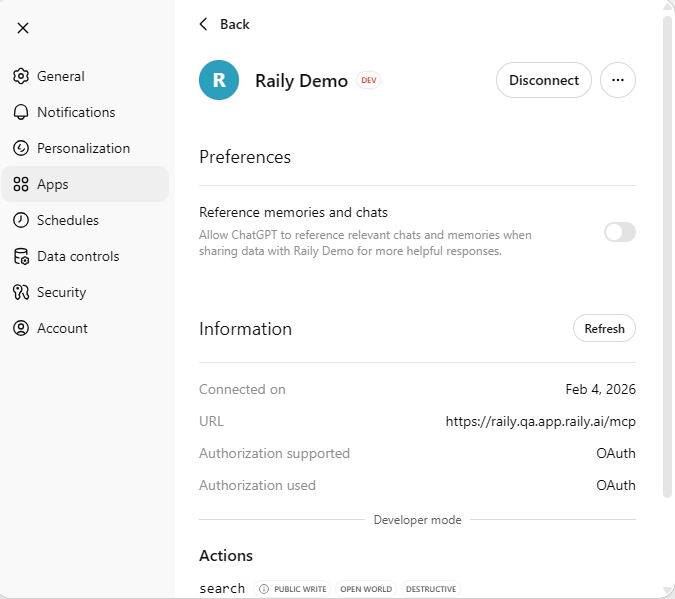Click the 'URL' field label
This screenshot has width=675, height=599.
point(211,421)
